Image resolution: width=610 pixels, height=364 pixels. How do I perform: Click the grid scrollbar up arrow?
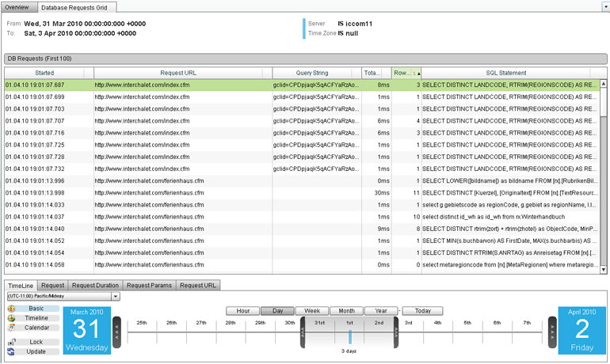tap(604, 84)
